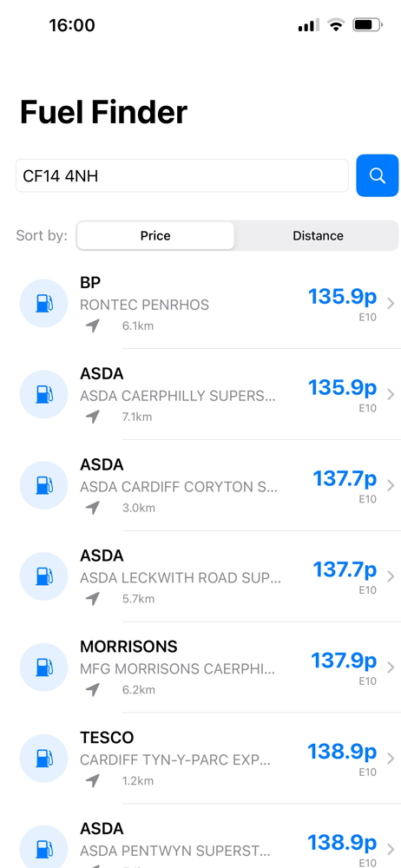The height and width of the screenshot is (868, 401).
Task: Tap navigation arrow next to 6.1km
Action: pos(93,325)
